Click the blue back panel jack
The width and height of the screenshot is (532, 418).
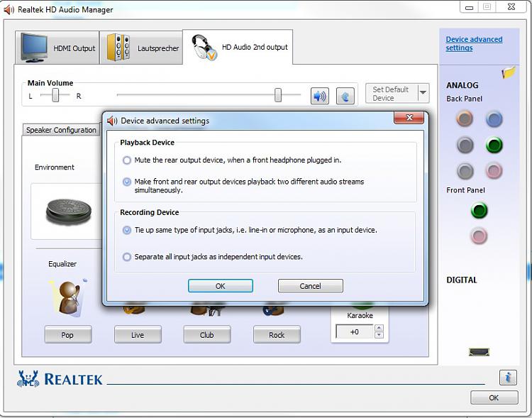click(494, 119)
